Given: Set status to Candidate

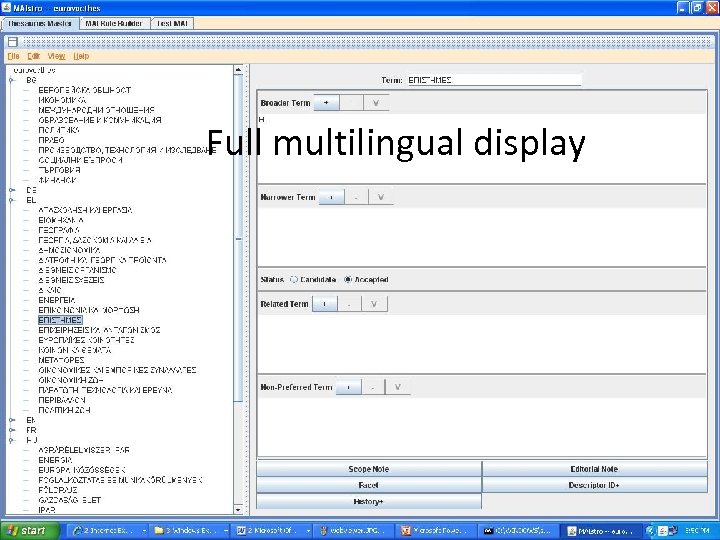Looking at the screenshot, I should click(313, 280).
